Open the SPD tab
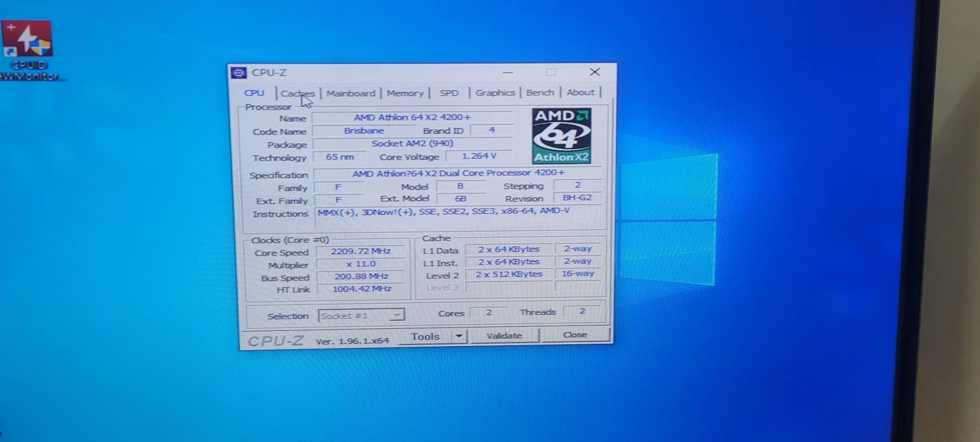This screenshot has width=980, height=442. [449, 93]
